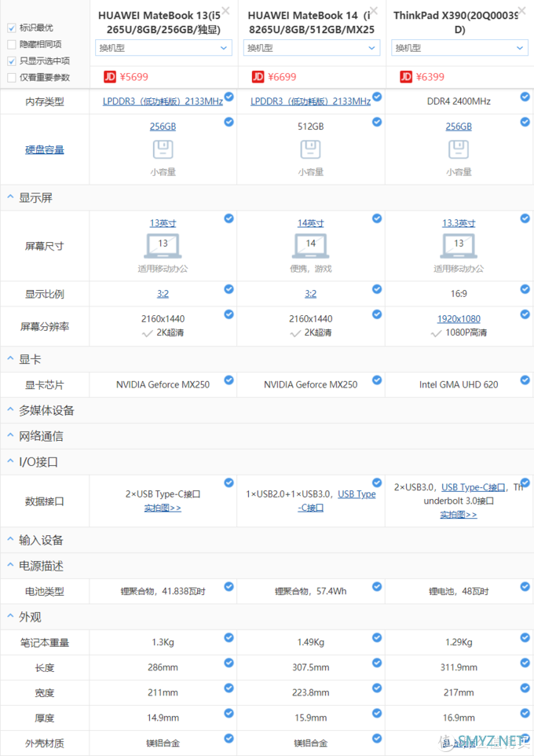Open 换机型 dropdown for MateBook 13
The image size is (534, 756).
tap(163, 48)
